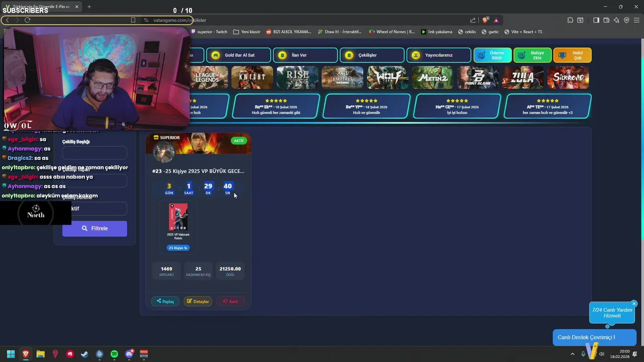Click the 2925 VP Valorant Points product image
Screen dimensions: 644x362
pyautogui.click(x=178, y=217)
